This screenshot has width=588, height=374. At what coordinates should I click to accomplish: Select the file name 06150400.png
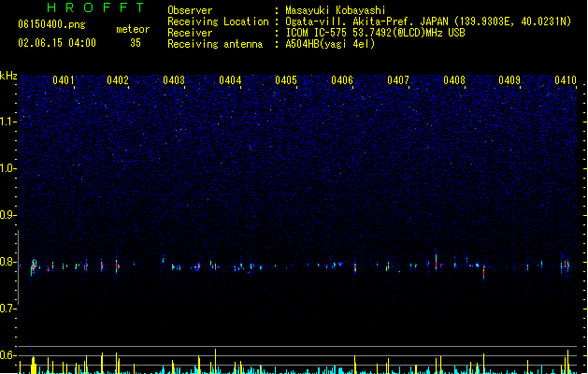51,24
